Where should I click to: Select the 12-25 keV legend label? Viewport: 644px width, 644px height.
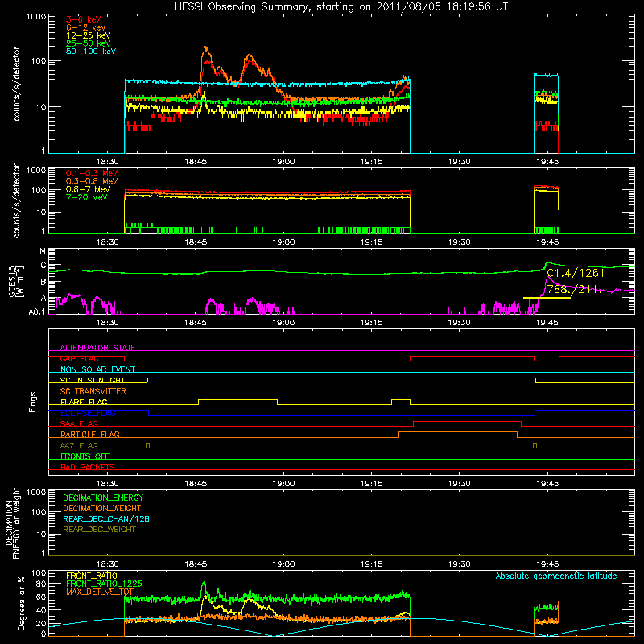pos(88,35)
